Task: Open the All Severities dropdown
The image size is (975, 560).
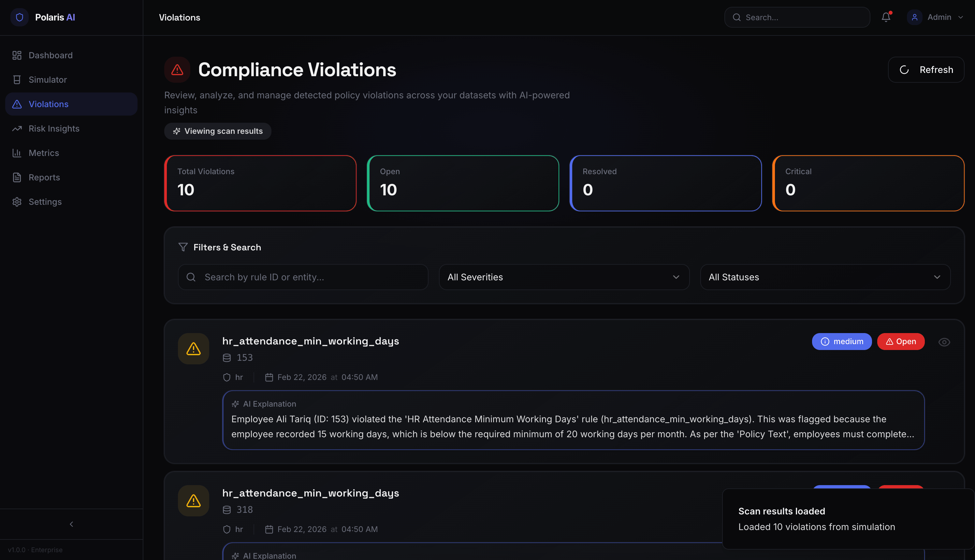Action: (564, 277)
